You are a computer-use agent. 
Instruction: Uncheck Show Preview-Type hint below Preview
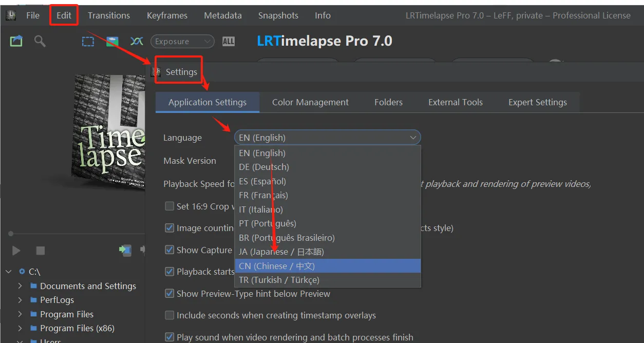pyautogui.click(x=169, y=294)
